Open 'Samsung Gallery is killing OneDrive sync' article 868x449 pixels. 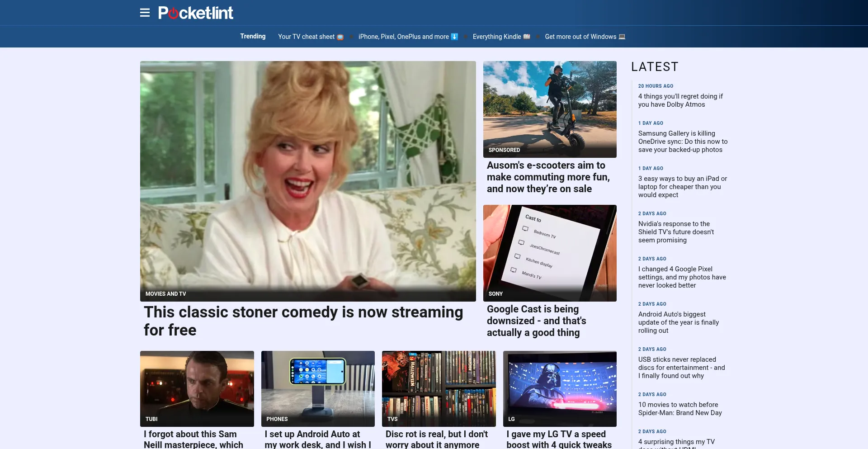[683, 142]
